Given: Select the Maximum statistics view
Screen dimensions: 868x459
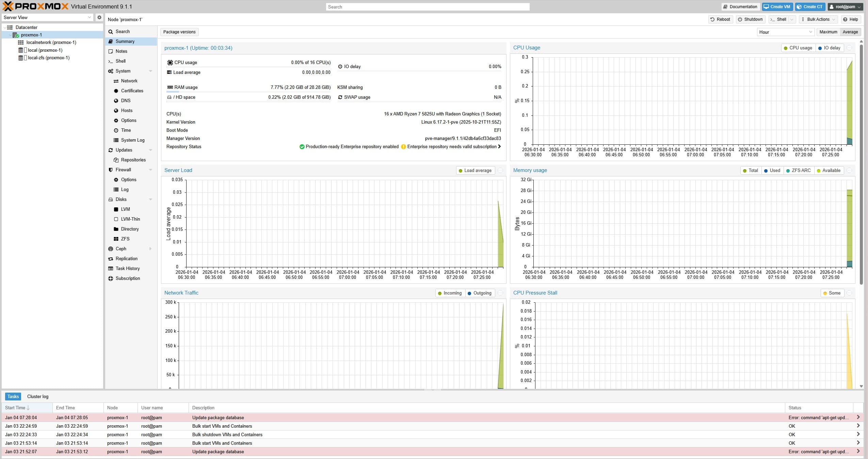Looking at the screenshot, I should click(x=827, y=32).
